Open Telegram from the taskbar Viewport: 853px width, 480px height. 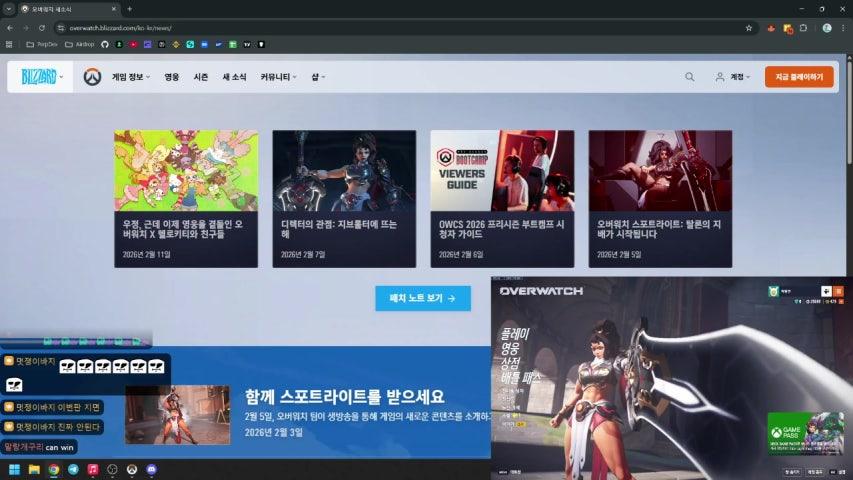[73, 469]
